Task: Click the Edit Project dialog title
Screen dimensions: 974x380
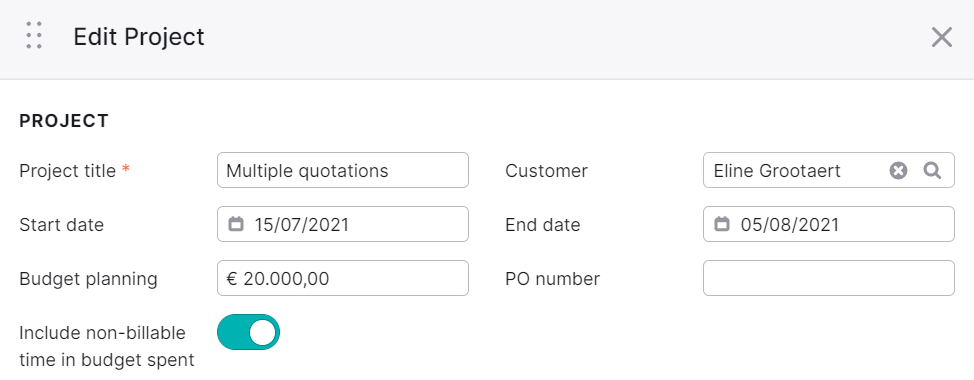Action: (x=139, y=37)
